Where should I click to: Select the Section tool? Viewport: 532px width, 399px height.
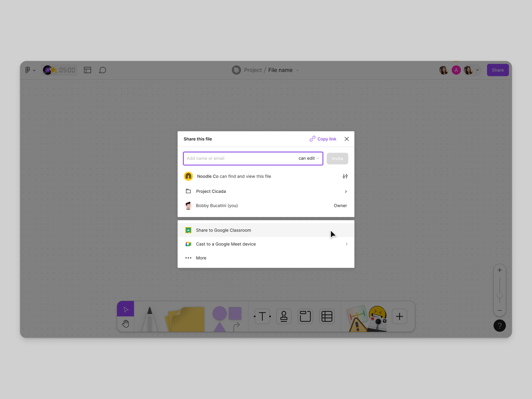(305, 316)
